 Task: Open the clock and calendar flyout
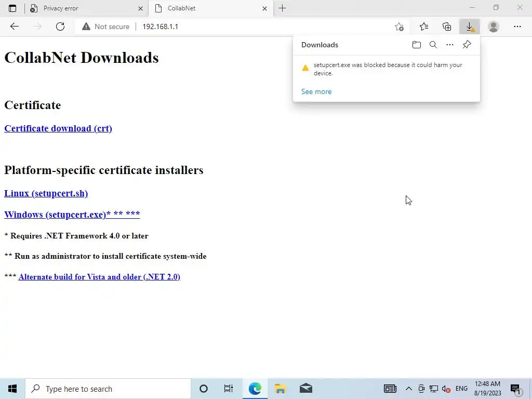pyautogui.click(x=487, y=389)
